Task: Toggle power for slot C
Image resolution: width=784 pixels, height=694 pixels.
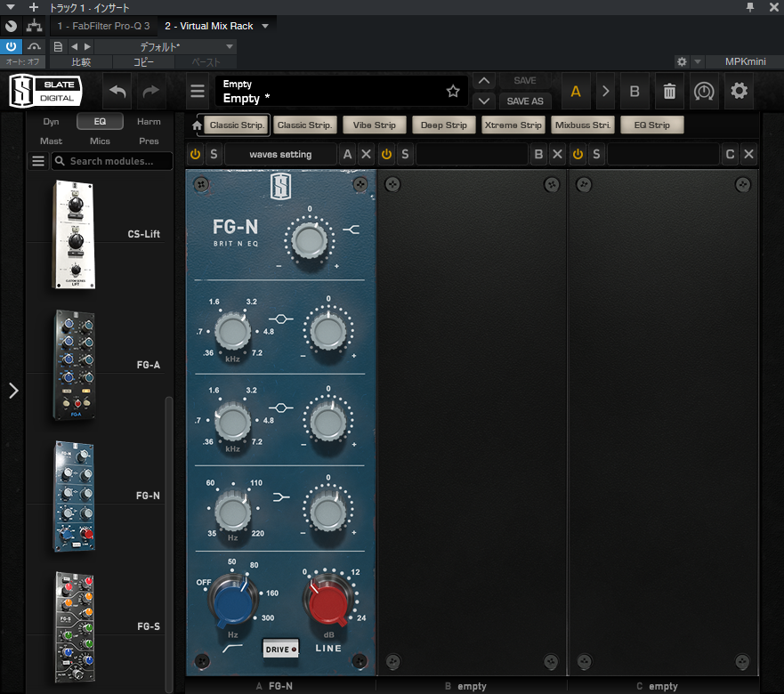Action: click(x=578, y=154)
